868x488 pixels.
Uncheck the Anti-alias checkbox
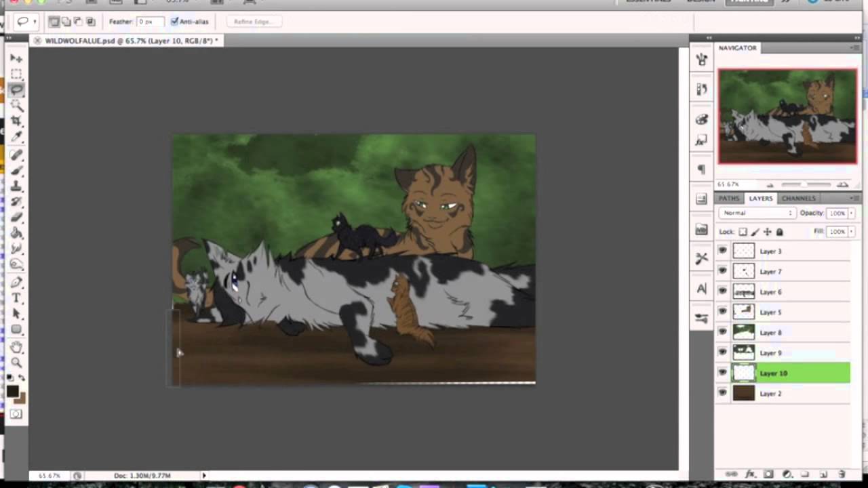point(174,22)
